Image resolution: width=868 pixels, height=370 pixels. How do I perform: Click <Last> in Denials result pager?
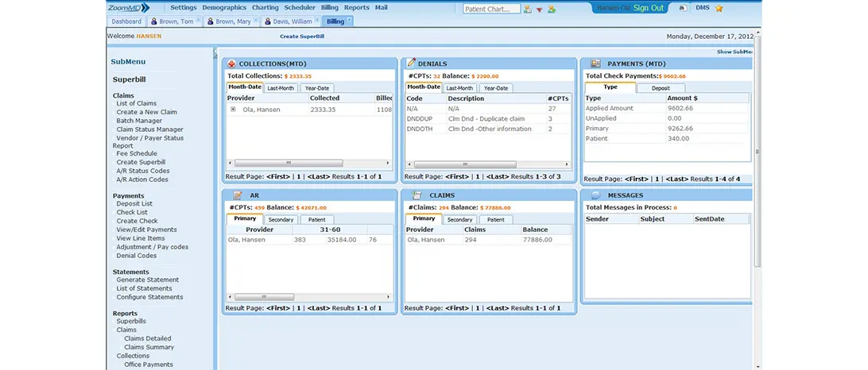pos(498,176)
